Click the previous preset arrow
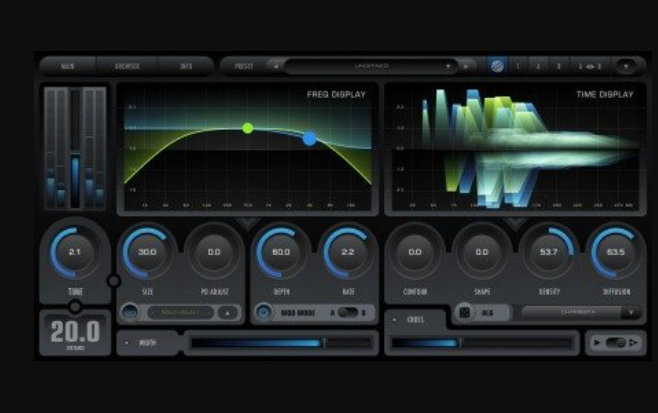 coord(275,66)
